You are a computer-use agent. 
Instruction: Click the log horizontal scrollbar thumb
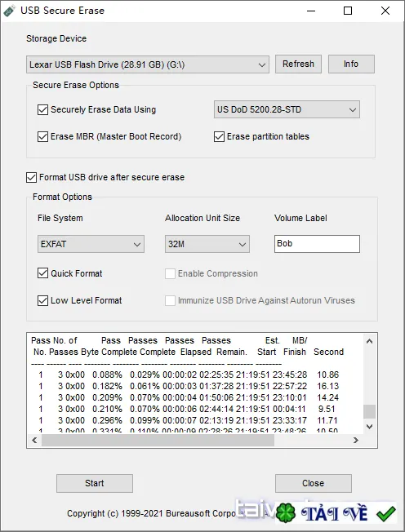(158, 441)
